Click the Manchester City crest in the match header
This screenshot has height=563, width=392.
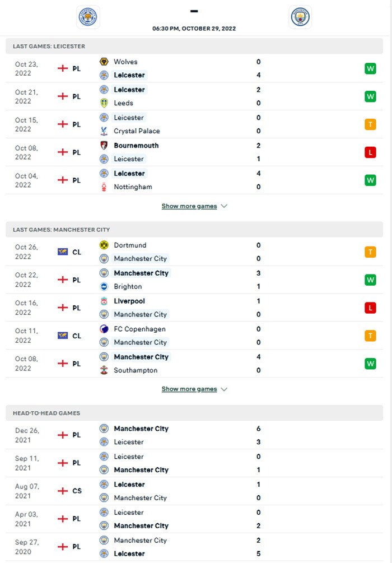300,17
